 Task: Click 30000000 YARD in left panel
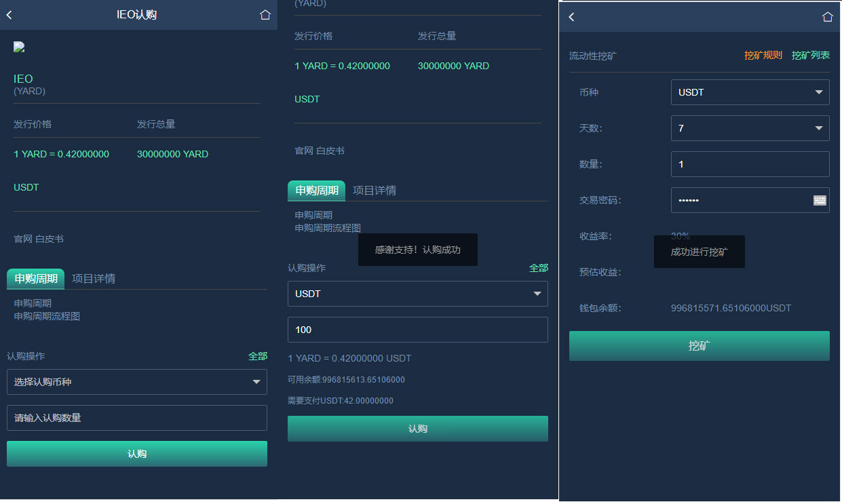coord(172,154)
